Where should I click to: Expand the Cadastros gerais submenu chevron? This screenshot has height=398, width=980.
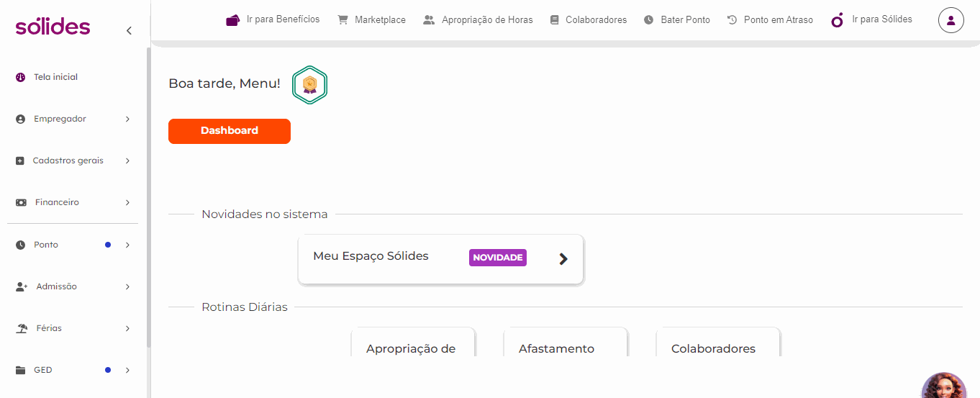[127, 160]
